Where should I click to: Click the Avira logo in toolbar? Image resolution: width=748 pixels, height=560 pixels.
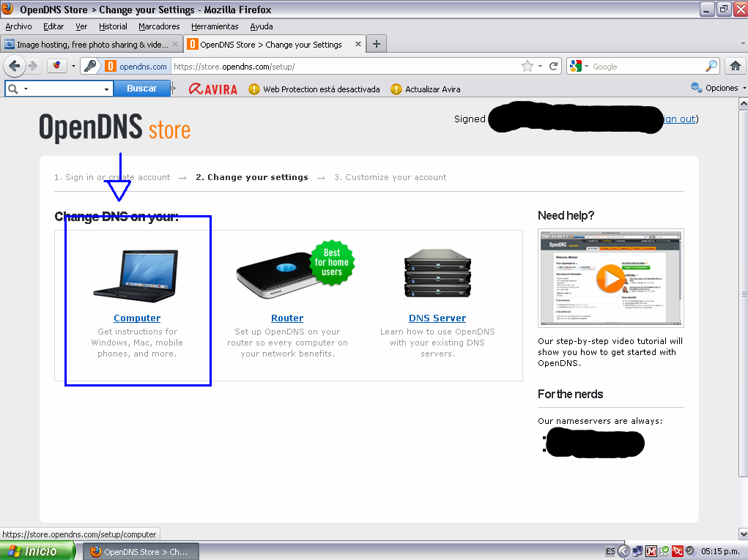[212, 89]
